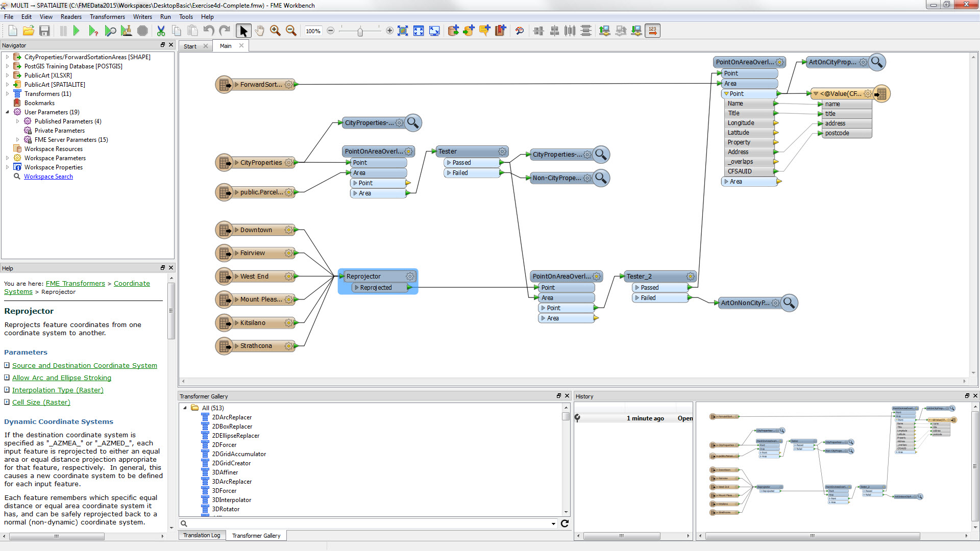Viewport: 980px width, 551px height.
Task: Inspect ArtOnCityProp writer with magnifier icon
Action: click(877, 62)
